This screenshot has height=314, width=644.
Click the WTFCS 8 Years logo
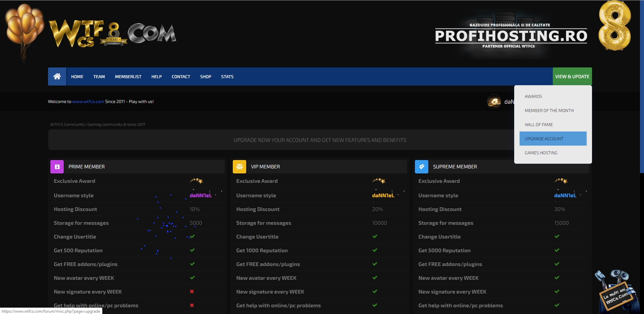pos(112,34)
